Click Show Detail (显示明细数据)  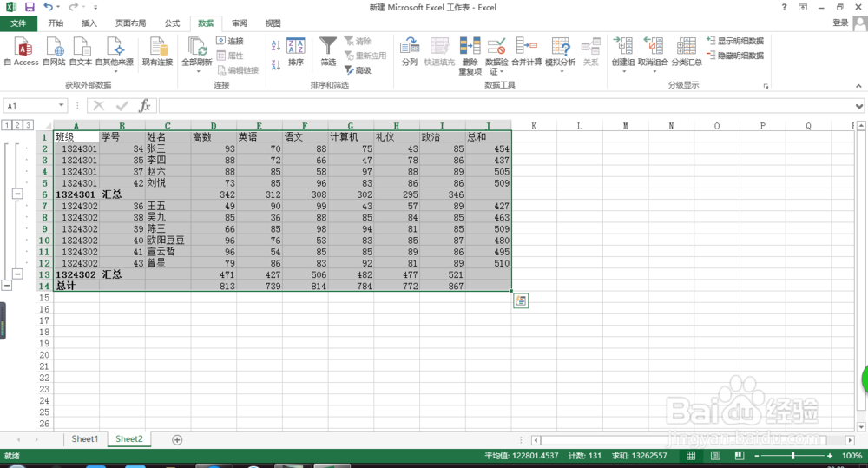(x=735, y=41)
